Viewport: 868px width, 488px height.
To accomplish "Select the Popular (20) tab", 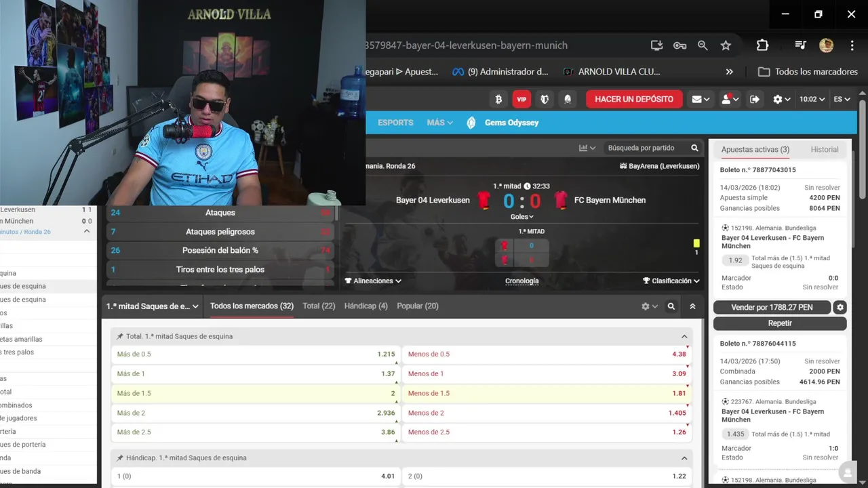I will click(418, 306).
